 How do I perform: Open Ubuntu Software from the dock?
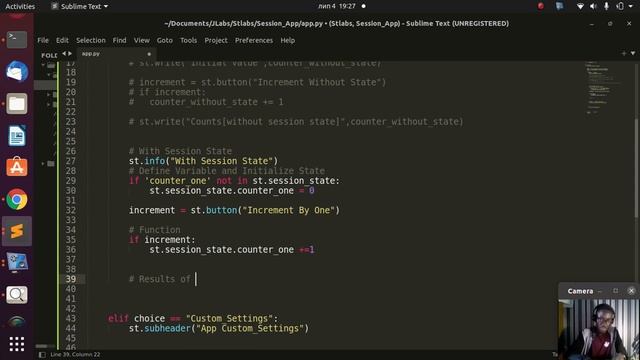pos(17,167)
